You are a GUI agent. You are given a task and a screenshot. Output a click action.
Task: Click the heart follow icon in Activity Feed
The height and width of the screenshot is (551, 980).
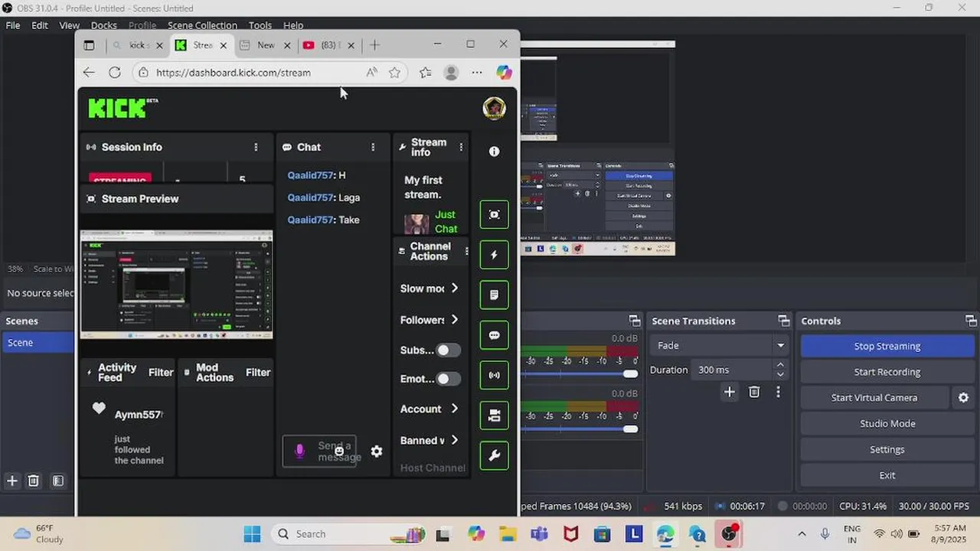point(99,409)
